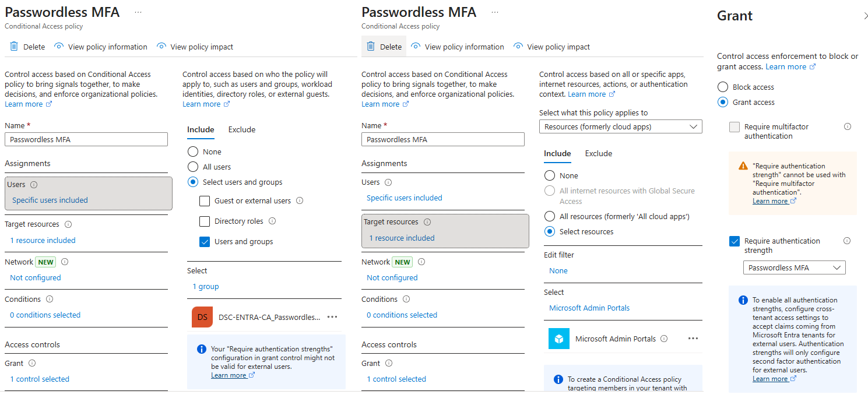Select the Block access radio button
Screen dimensions: 868x405
(x=723, y=87)
